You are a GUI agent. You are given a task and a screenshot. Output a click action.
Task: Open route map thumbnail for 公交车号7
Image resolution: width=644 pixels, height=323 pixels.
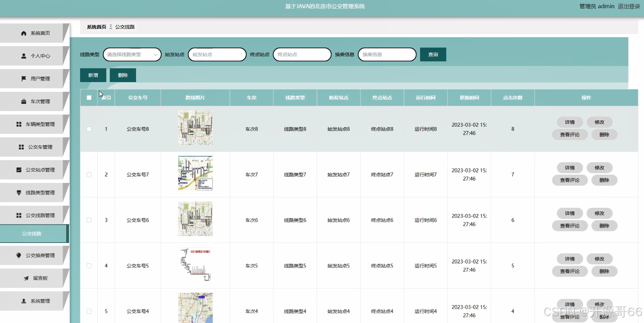point(195,173)
